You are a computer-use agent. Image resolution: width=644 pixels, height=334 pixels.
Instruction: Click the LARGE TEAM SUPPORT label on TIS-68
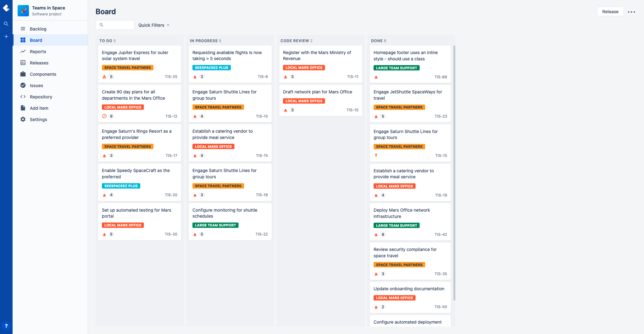click(x=396, y=68)
